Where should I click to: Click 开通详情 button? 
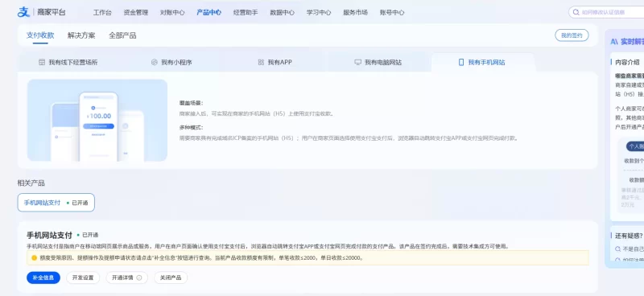(127, 278)
